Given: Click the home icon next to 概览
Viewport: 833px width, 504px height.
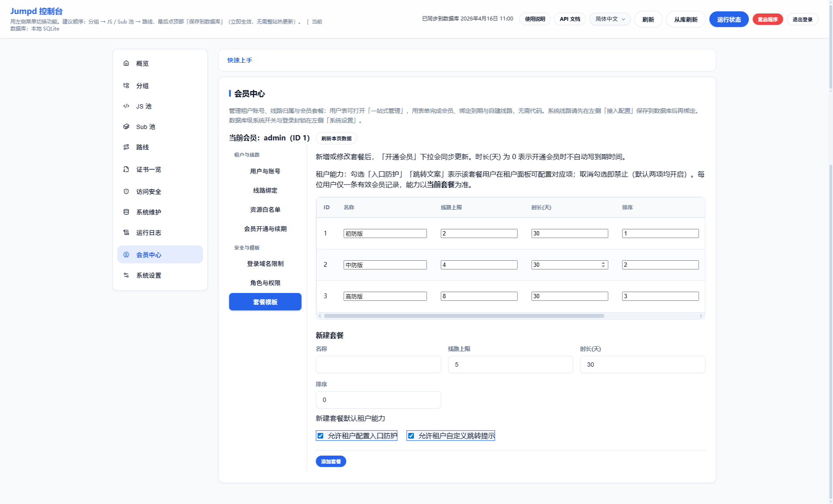Looking at the screenshot, I should tap(126, 63).
